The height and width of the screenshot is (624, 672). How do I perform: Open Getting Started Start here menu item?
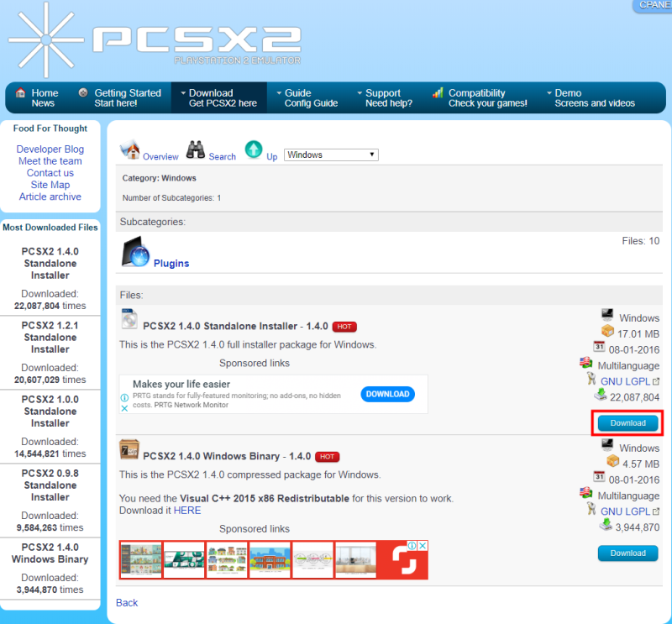click(x=119, y=97)
